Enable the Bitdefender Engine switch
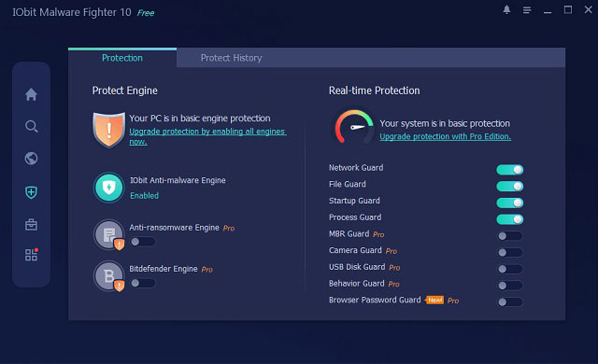The height and width of the screenshot is (364, 598). click(x=143, y=284)
